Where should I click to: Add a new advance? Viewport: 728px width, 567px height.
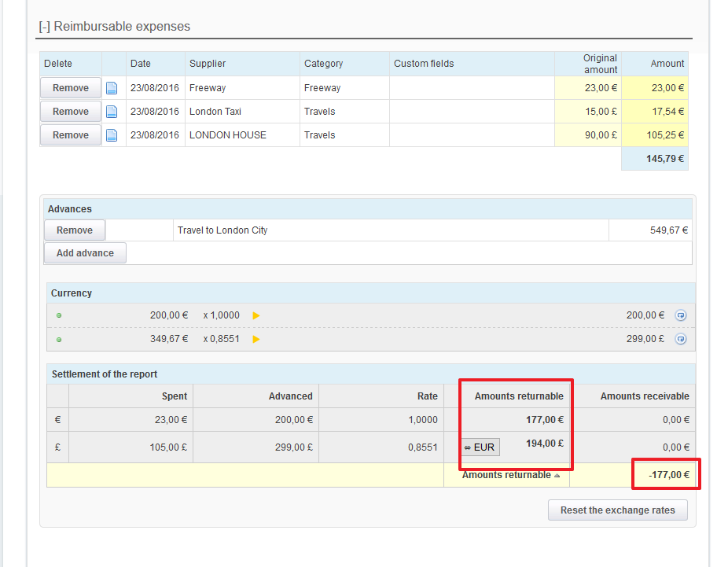pos(85,253)
